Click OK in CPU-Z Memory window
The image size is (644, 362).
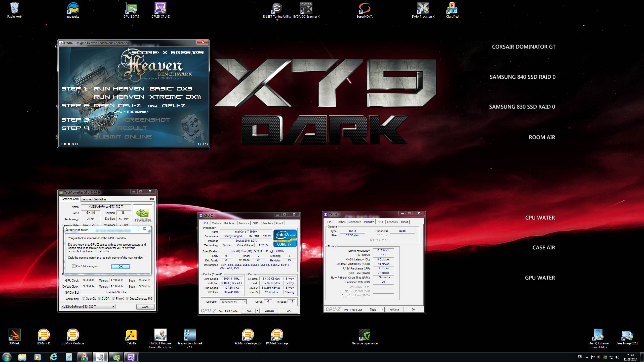pos(413,309)
